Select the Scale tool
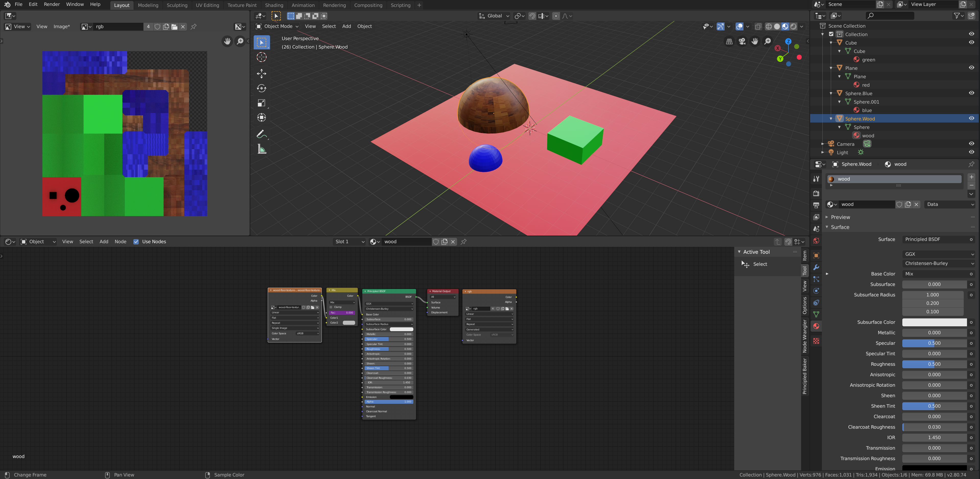 tap(261, 103)
